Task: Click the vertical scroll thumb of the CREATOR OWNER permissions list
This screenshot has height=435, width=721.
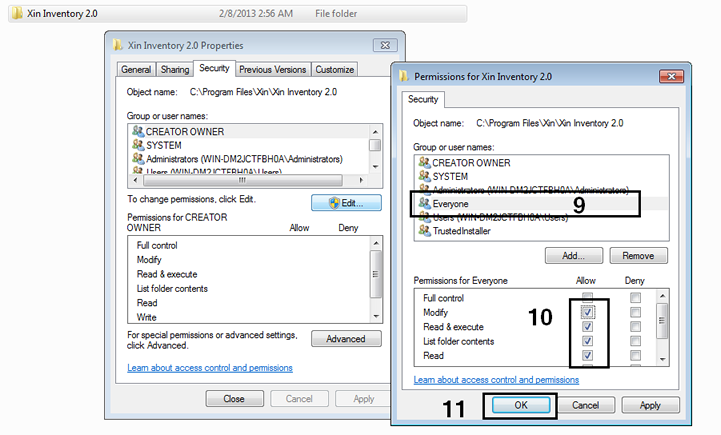Action: coord(376,274)
